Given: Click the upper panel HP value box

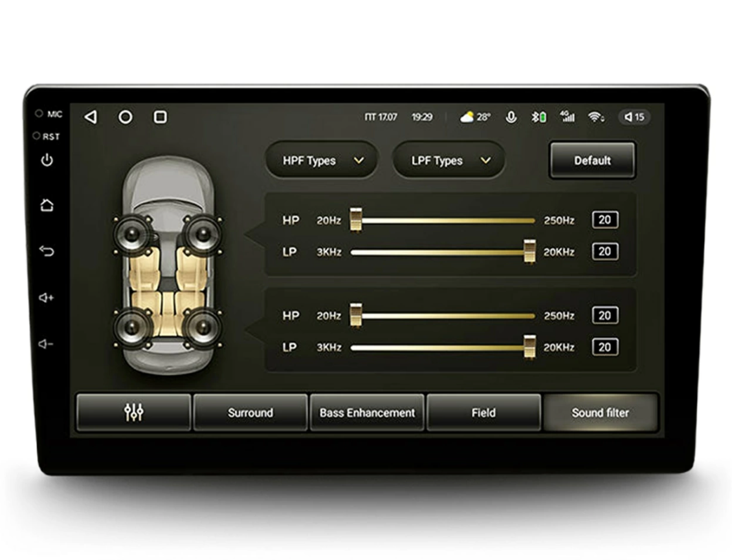Looking at the screenshot, I should click(605, 220).
